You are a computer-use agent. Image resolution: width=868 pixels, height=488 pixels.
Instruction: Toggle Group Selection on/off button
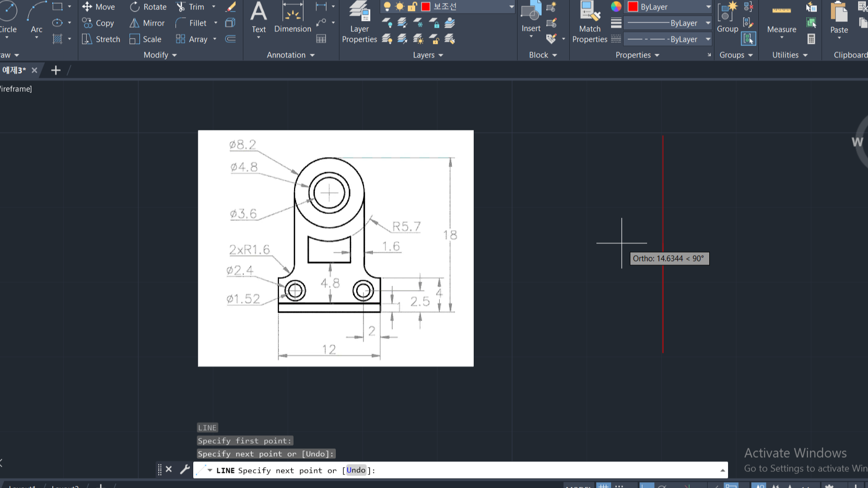click(748, 39)
